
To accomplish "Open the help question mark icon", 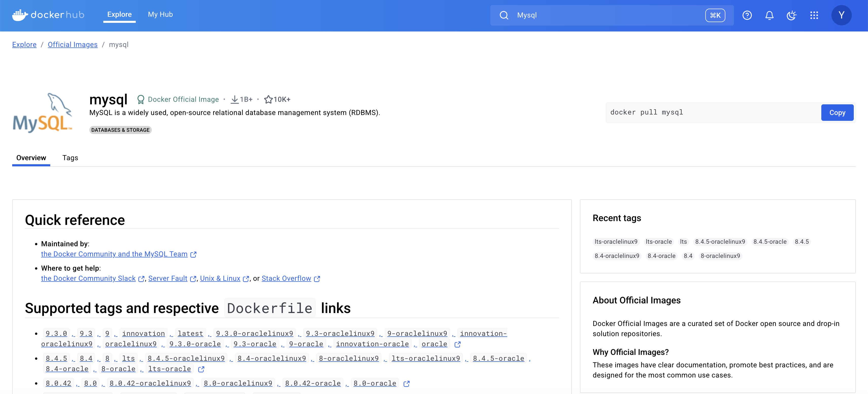I will [x=747, y=15].
